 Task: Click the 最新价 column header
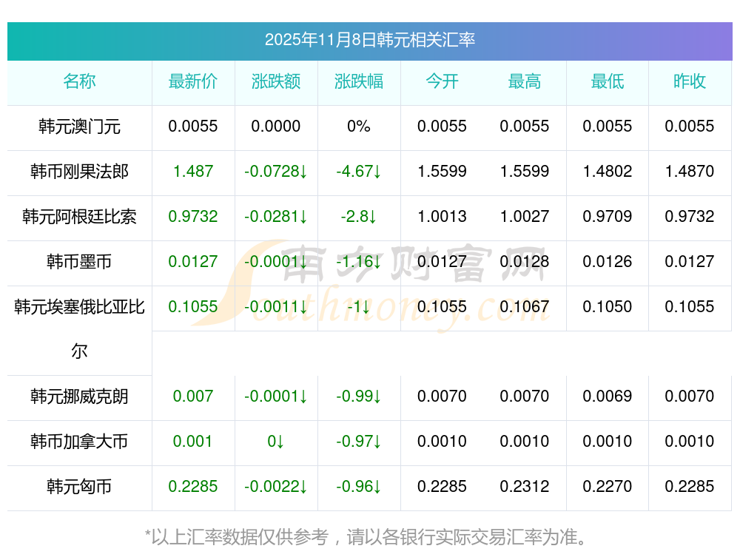click(x=193, y=81)
